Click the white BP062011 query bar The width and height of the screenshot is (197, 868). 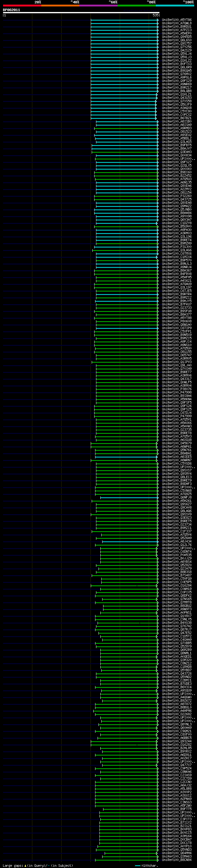81,13
